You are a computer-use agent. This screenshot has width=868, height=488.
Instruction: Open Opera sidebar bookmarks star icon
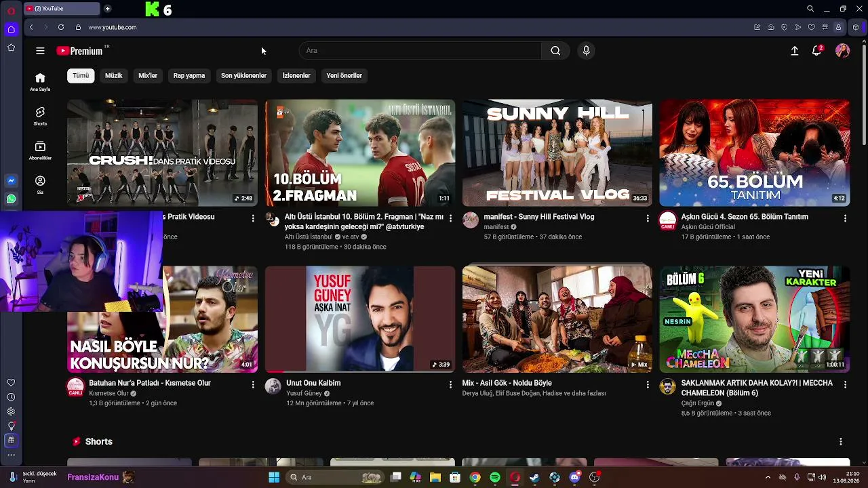point(11,47)
